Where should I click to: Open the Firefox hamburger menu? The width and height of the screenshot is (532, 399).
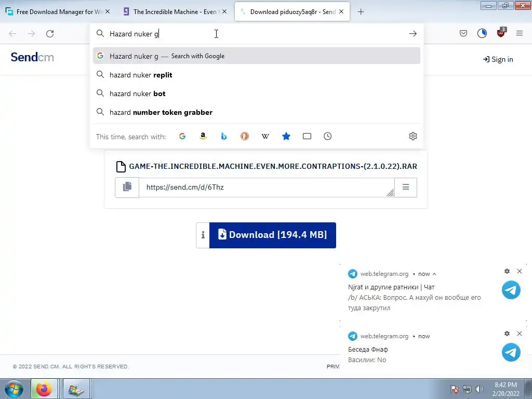point(519,33)
